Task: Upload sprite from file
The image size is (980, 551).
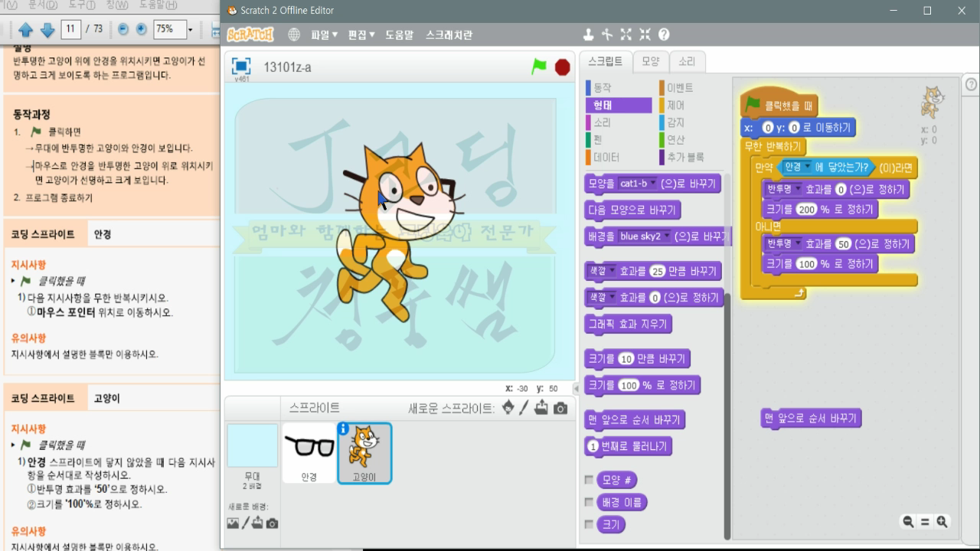Action: [541, 408]
